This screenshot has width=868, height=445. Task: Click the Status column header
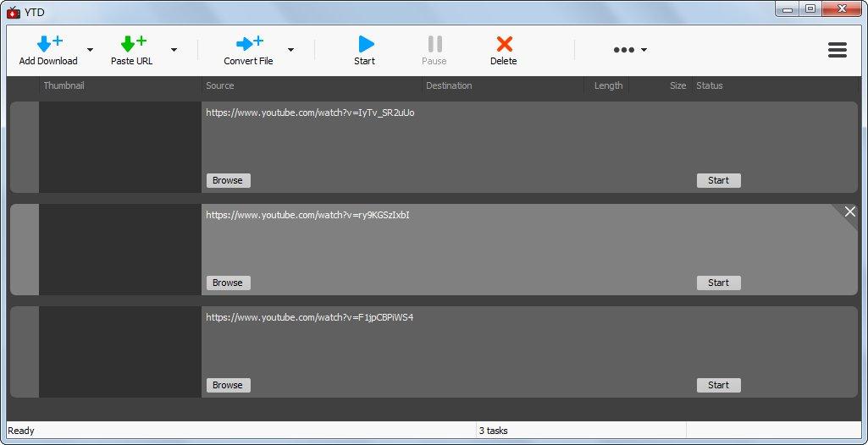tap(709, 85)
